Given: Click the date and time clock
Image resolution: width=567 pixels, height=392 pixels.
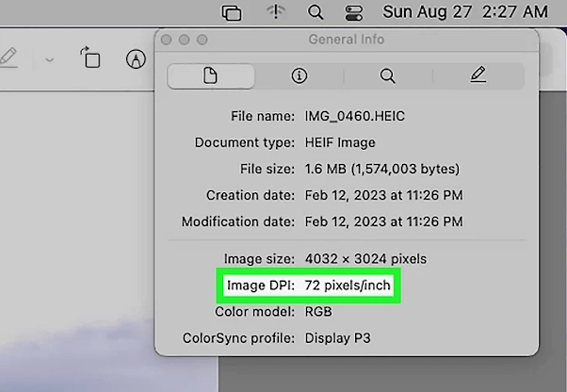Looking at the screenshot, I should coord(465,12).
